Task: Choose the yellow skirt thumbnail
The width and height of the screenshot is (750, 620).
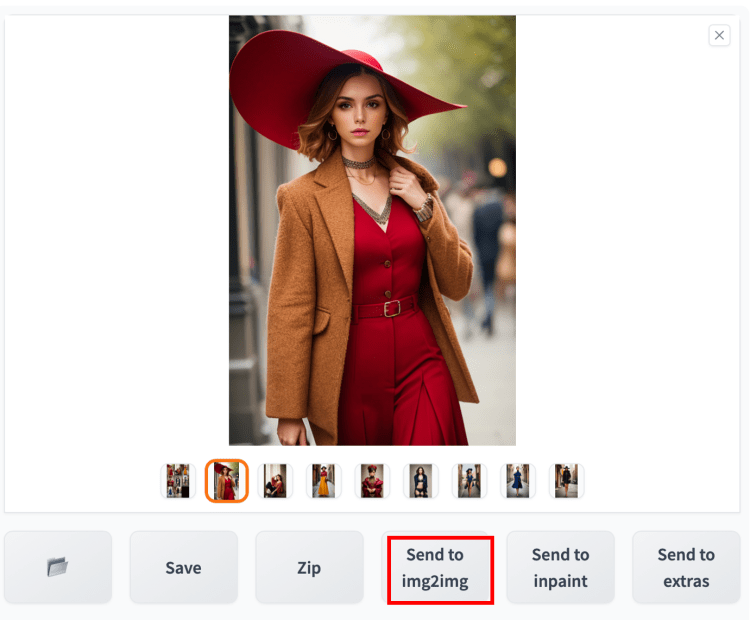Action: pos(324,481)
